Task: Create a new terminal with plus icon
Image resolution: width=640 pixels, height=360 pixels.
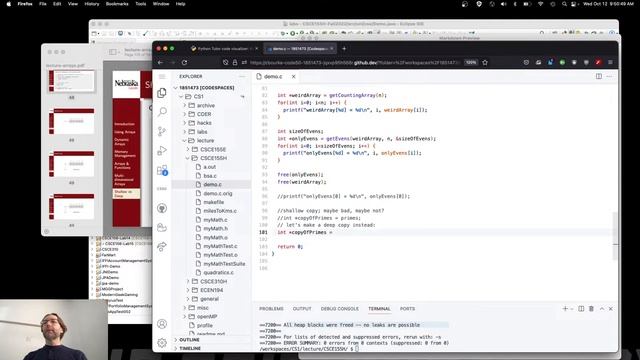Action: (565, 309)
